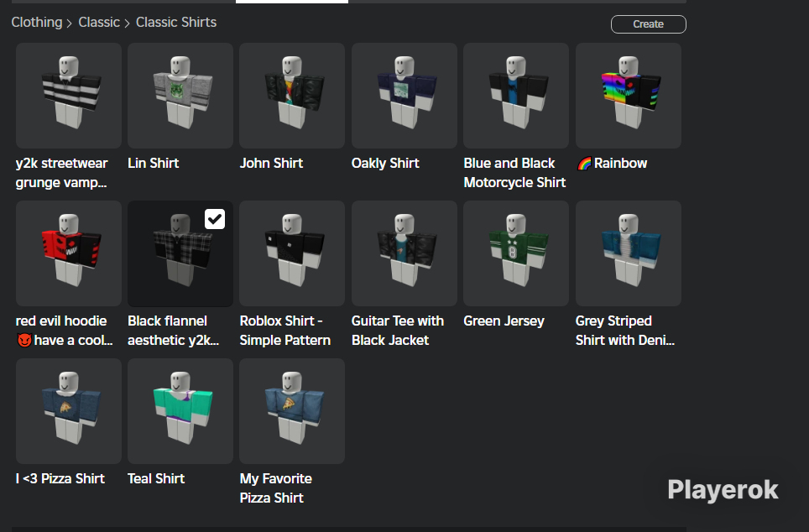Image resolution: width=809 pixels, height=532 pixels.
Task: Open 'Grey Striped Shirt with Deni...' title
Action: [625, 331]
